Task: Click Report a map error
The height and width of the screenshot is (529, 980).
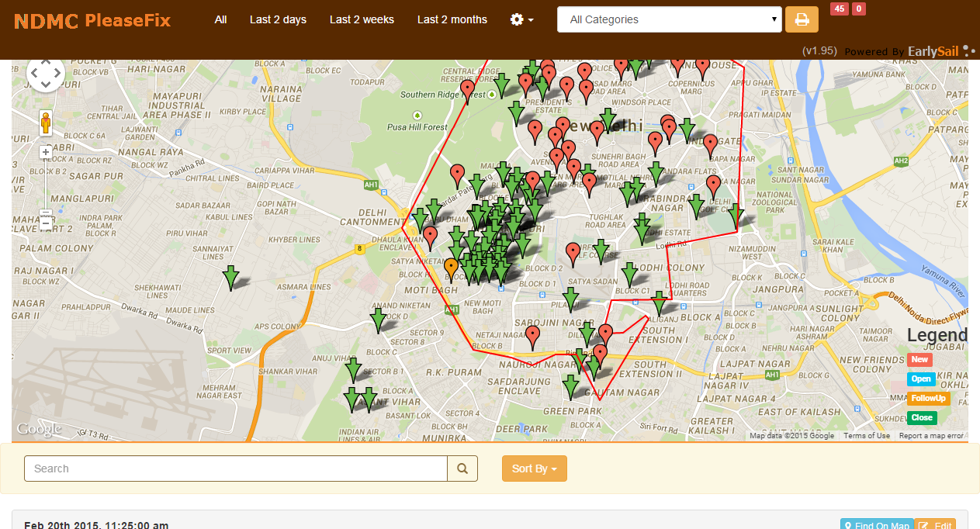Action: point(931,436)
